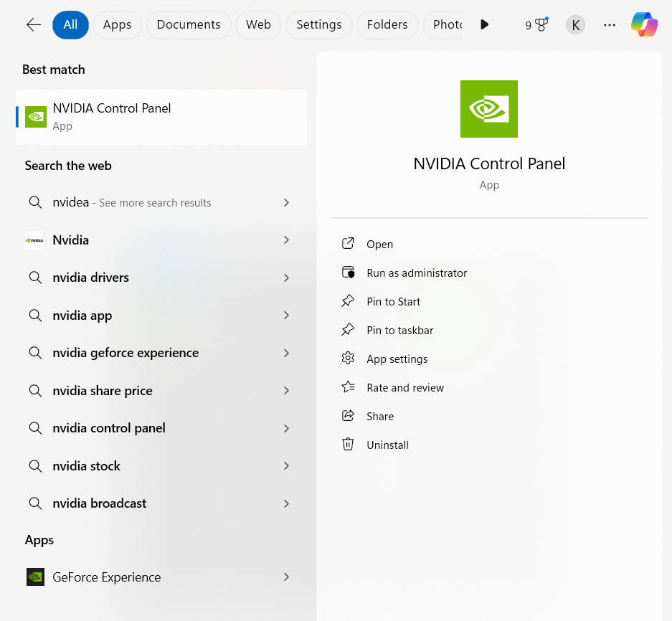
Task: Pin NVIDIA Control Panel to taskbar
Action: coord(399,330)
